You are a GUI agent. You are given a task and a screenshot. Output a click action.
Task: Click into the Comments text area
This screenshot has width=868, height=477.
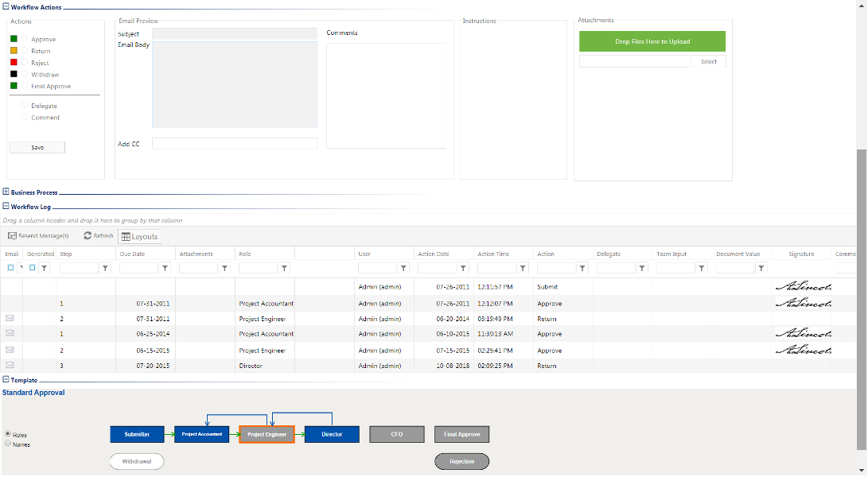(x=386, y=95)
